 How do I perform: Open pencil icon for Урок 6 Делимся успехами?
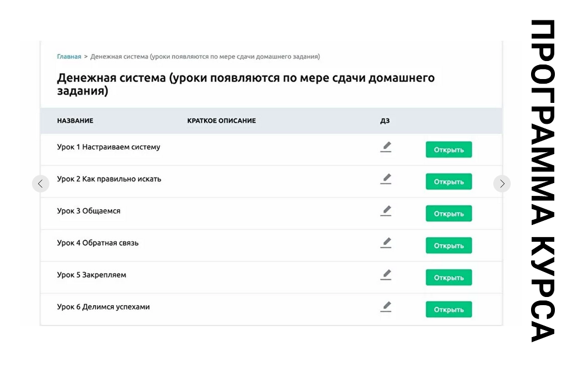386,306
